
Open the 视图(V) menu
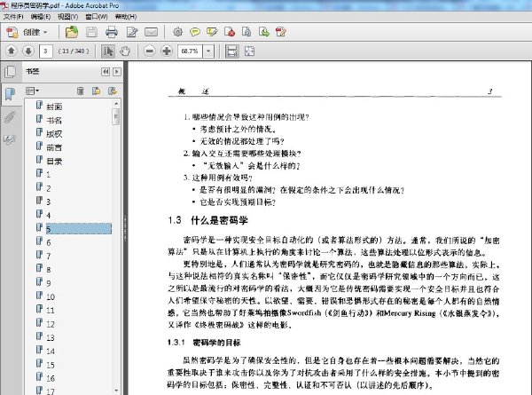point(67,16)
